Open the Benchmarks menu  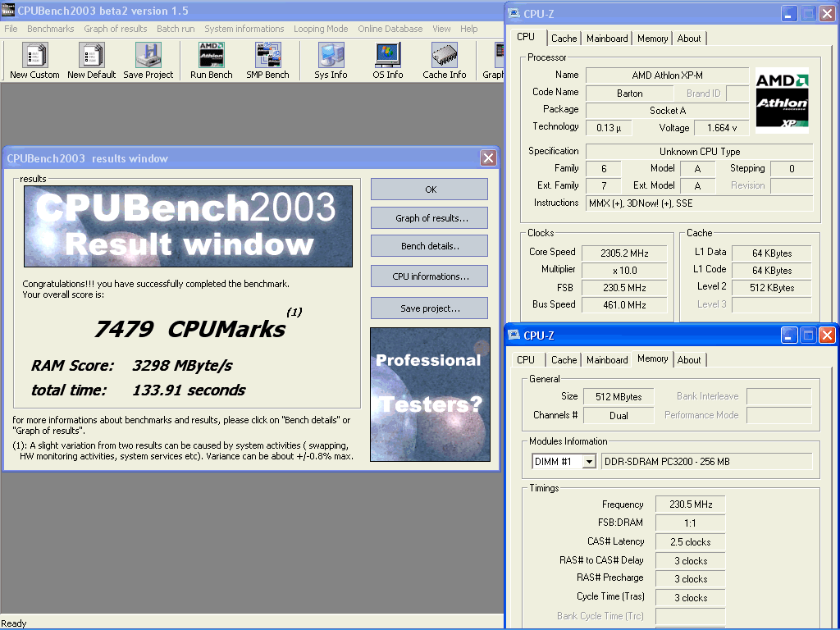click(x=51, y=29)
